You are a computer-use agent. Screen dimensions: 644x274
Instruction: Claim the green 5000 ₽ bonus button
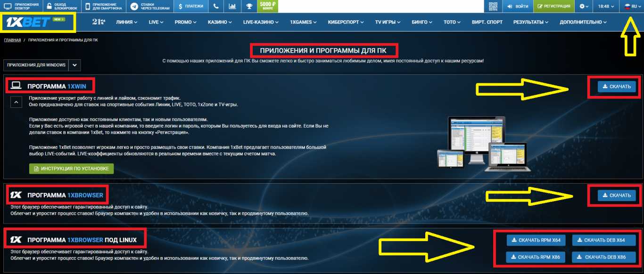coord(267,6)
